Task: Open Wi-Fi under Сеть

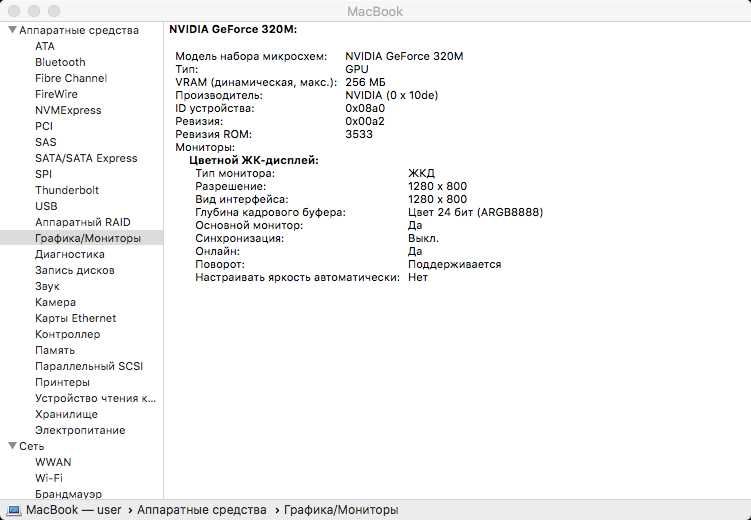Action: (49, 478)
